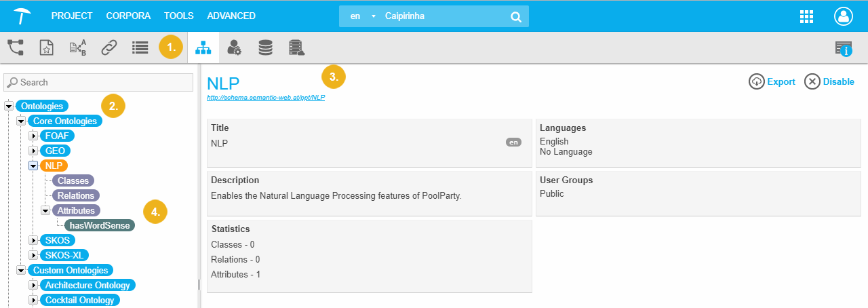Click the tree Search input field
The image size is (868, 308).
click(102, 82)
